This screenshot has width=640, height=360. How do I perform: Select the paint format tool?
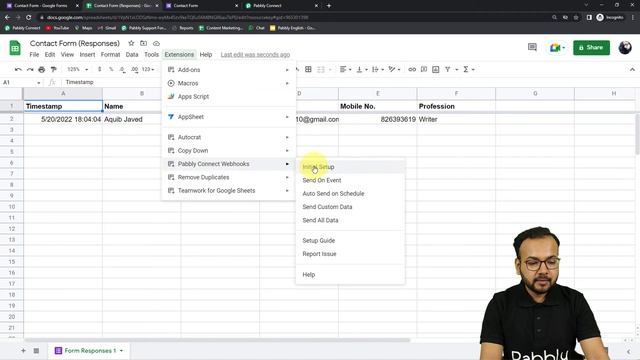coord(53,69)
